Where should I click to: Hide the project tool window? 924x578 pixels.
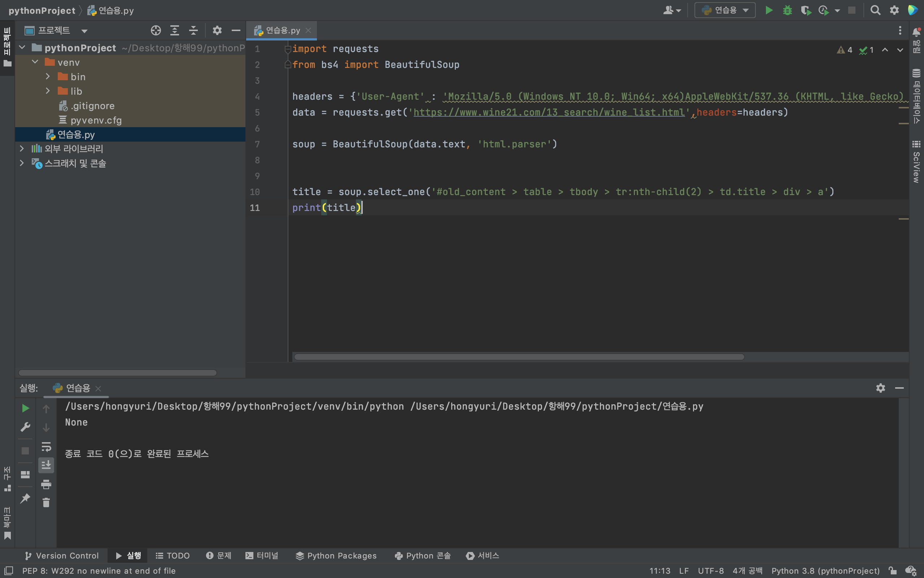coord(236,31)
